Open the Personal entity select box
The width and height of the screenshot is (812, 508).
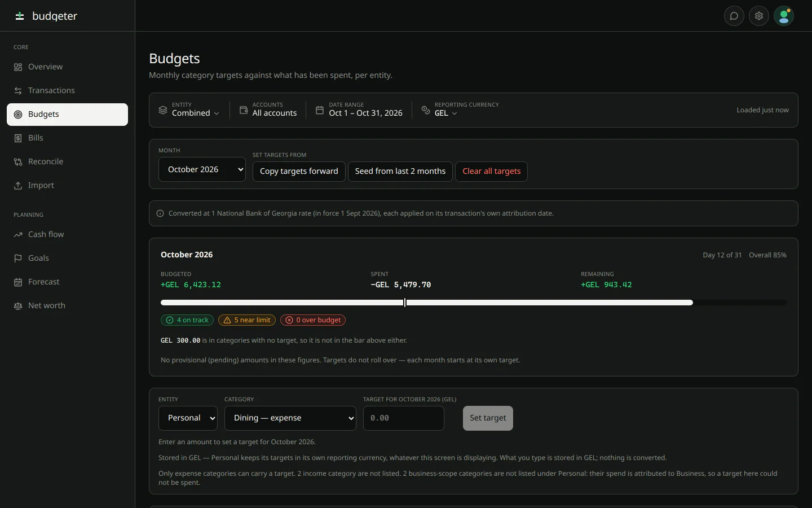pyautogui.click(x=188, y=418)
